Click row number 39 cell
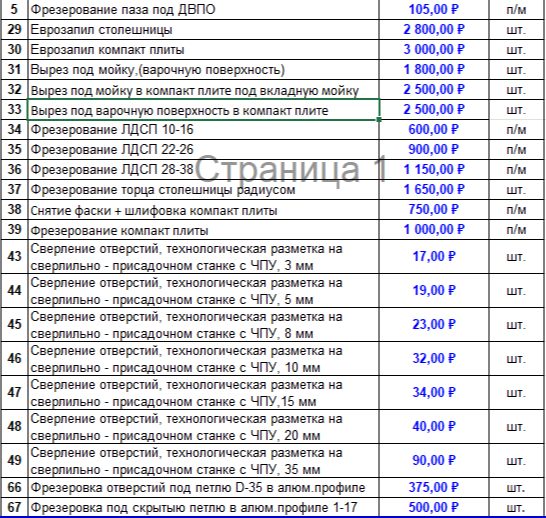Screen dimensions: 546x518 (x=14, y=230)
